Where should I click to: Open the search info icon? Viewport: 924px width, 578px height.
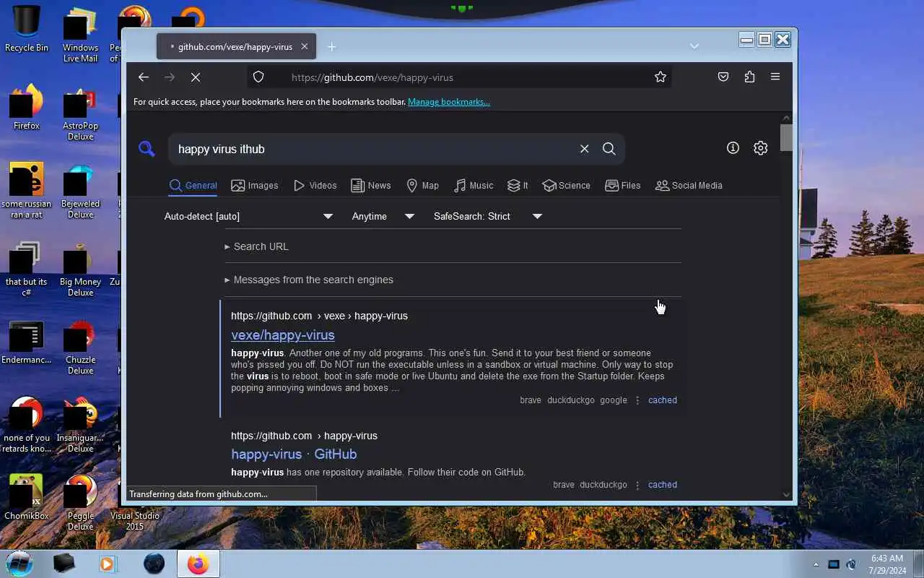point(733,148)
